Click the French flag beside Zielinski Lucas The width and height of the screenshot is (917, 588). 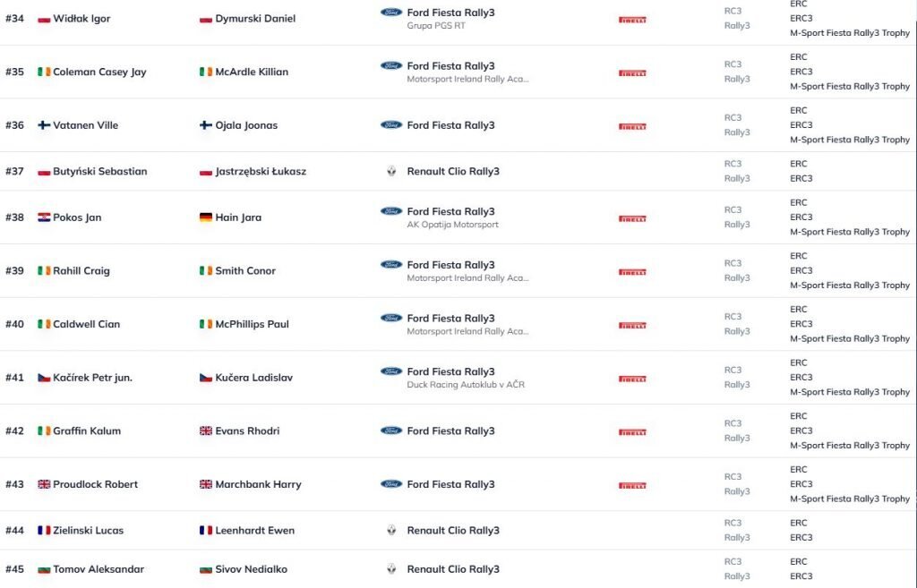point(44,530)
